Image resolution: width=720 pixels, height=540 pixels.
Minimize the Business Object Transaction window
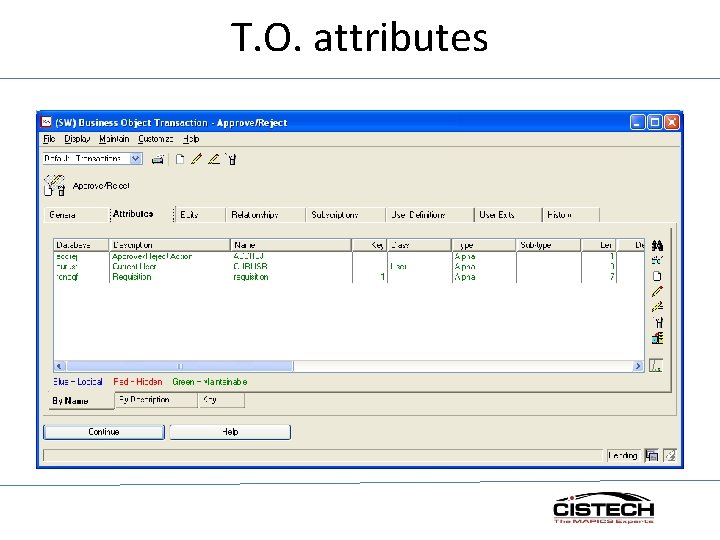point(637,122)
